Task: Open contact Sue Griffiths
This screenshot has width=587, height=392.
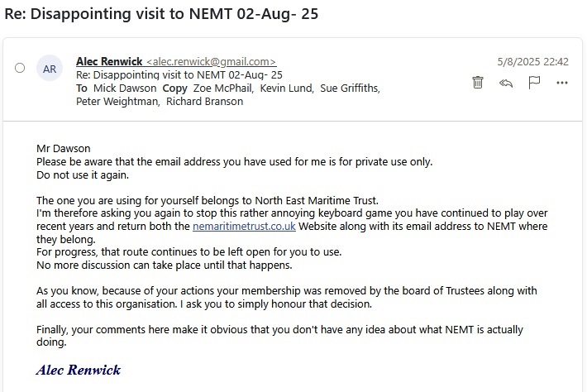Action: click(x=350, y=88)
